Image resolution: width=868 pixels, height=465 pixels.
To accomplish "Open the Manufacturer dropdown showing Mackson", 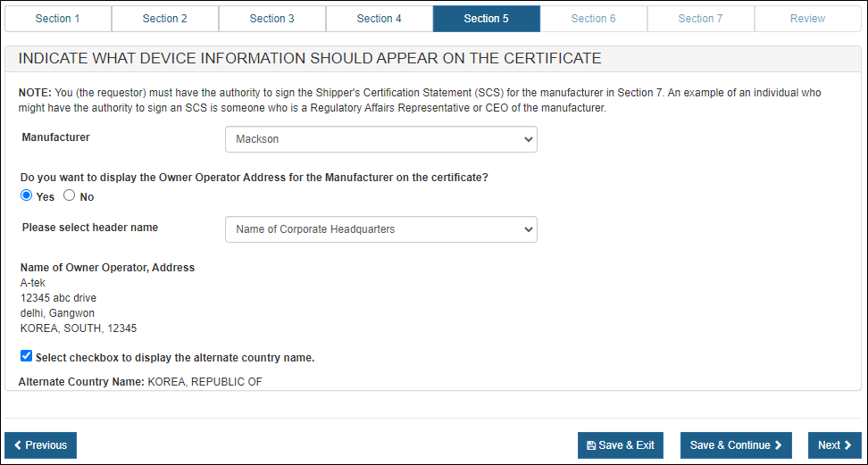I will [380, 139].
